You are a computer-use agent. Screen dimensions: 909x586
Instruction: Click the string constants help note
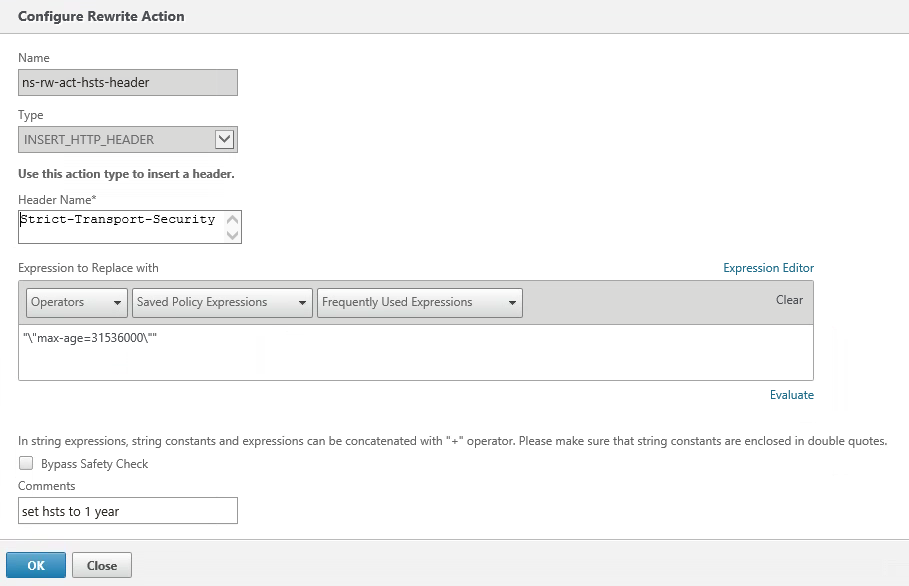(x=452, y=441)
